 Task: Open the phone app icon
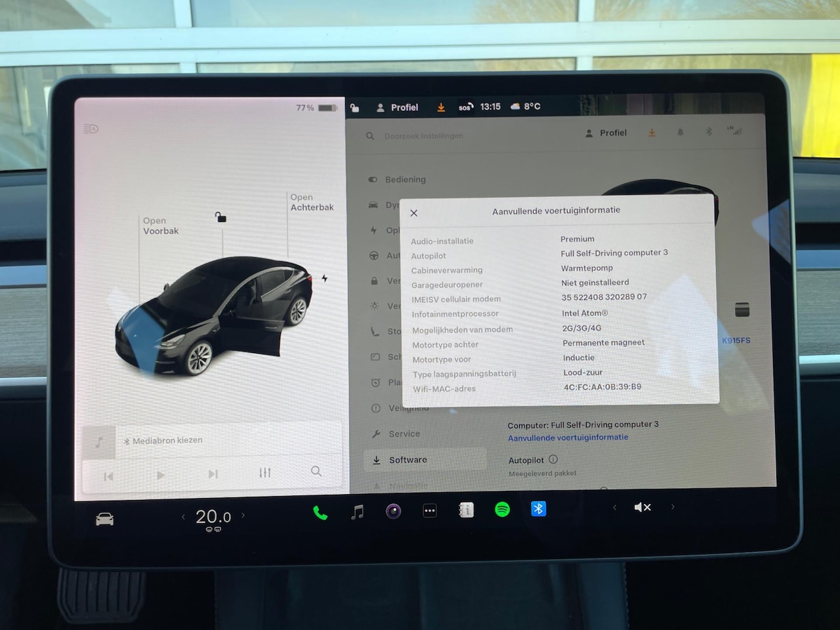click(x=320, y=513)
